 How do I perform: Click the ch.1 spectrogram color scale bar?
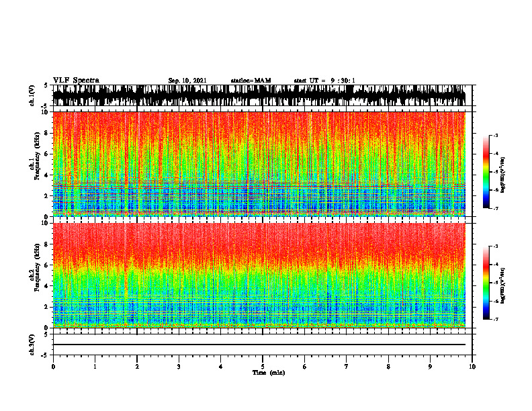pos(486,172)
